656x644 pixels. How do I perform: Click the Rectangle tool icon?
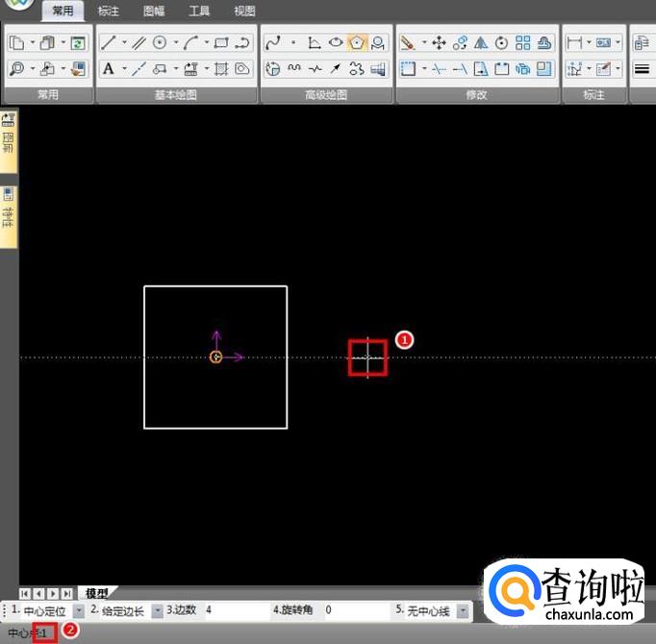pos(221,42)
